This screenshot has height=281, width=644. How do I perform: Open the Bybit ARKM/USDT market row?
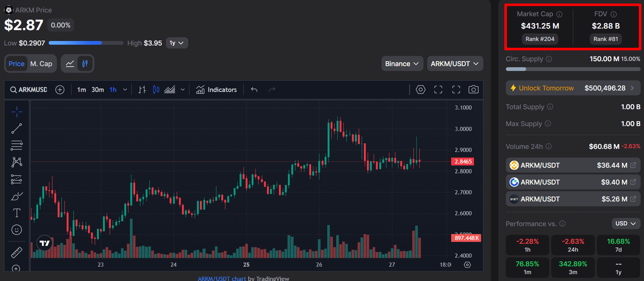pyautogui.click(x=574, y=199)
